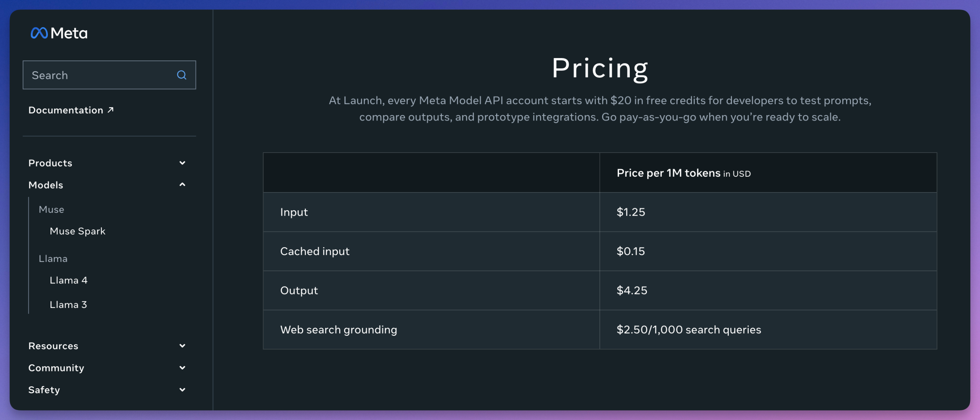Expand the Community chevron
This screenshot has width=980, height=420.
(x=182, y=368)
